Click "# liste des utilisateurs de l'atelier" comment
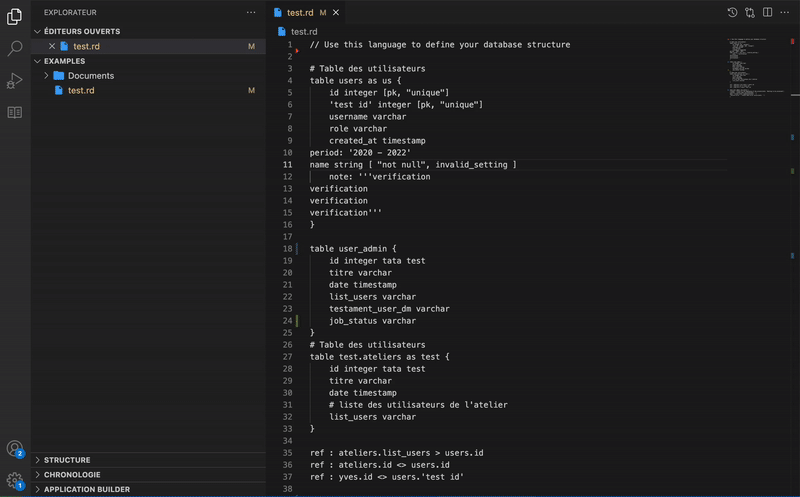Image resolution: width=800 pixels, height=497 pixels. tap(418, 405)
